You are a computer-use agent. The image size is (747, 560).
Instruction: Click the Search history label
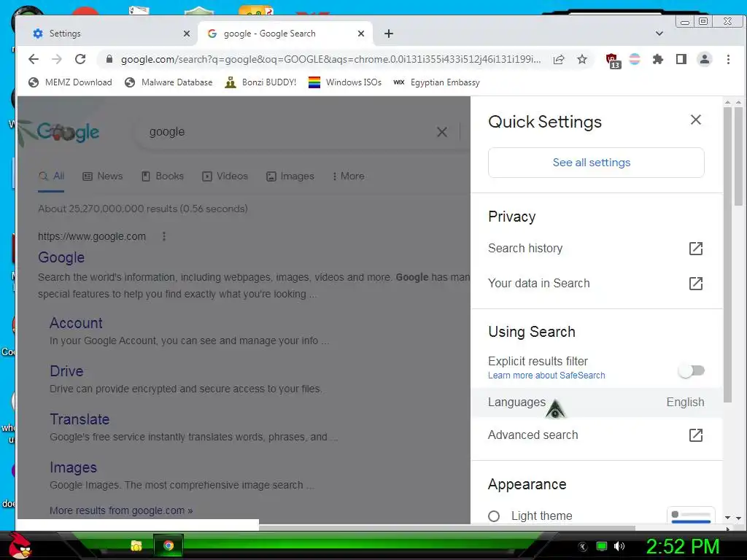coord(525,248)
